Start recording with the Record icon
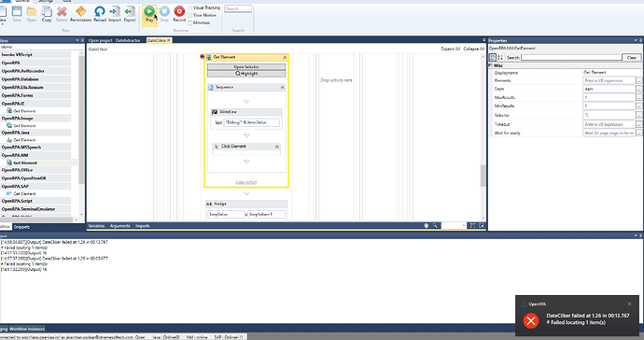 pos(179,12)
